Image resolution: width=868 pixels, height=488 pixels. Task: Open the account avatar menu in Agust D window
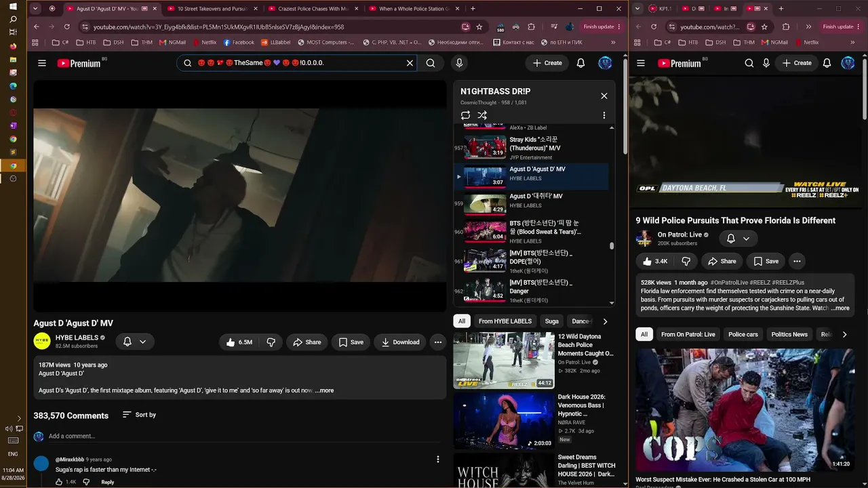[605, 63]
